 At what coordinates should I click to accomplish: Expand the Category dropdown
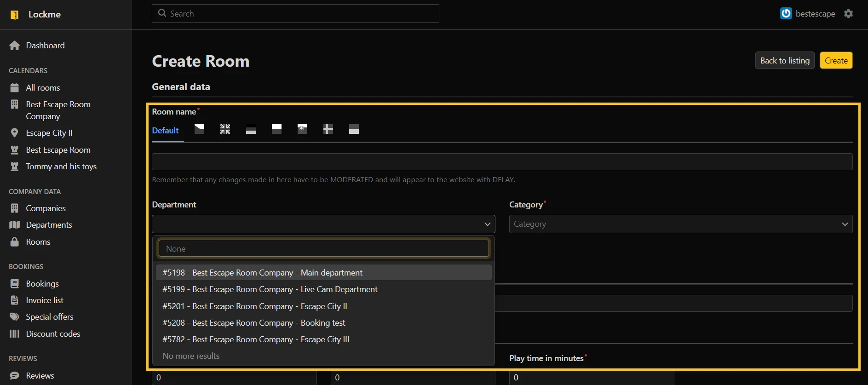click(680, 224)
